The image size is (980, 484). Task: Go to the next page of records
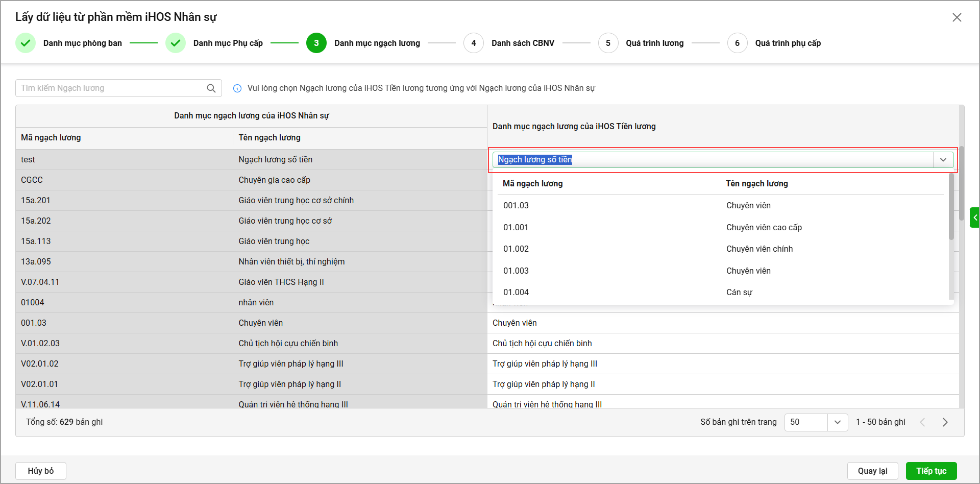pos(945,422)
